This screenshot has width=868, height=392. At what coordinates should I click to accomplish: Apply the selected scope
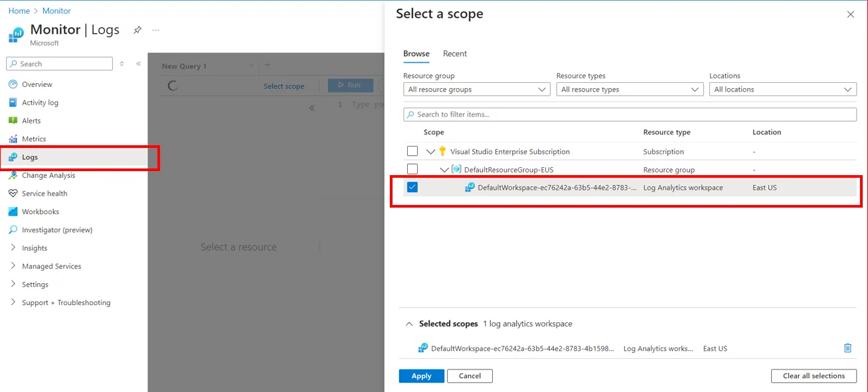pyautogui.click(x=421, y=375)
